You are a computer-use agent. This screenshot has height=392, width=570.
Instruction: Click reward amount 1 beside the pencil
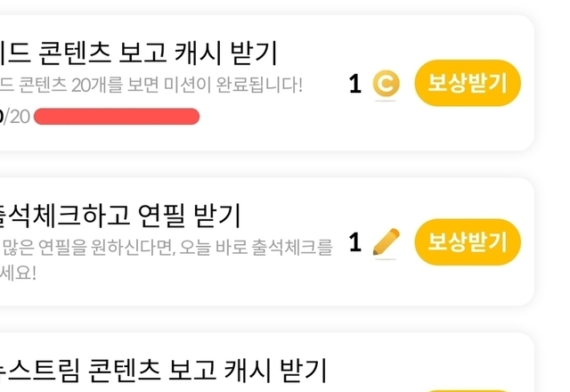pos(354,242)
